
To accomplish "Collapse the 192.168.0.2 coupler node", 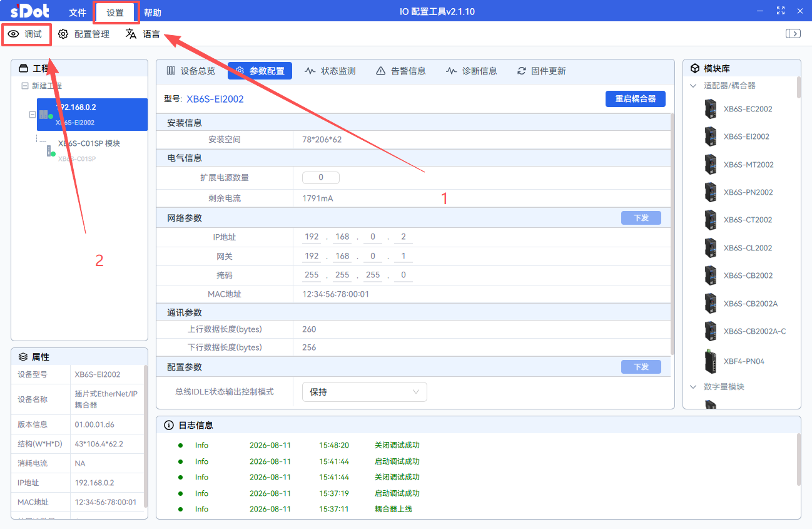I will tap(32, 115).
